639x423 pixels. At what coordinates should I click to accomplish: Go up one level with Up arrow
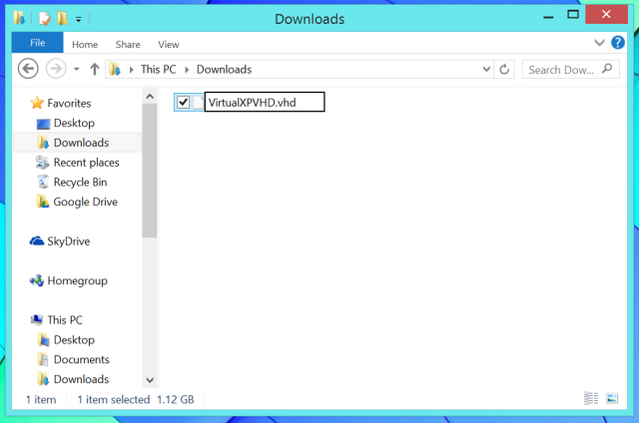pos(95,69)
